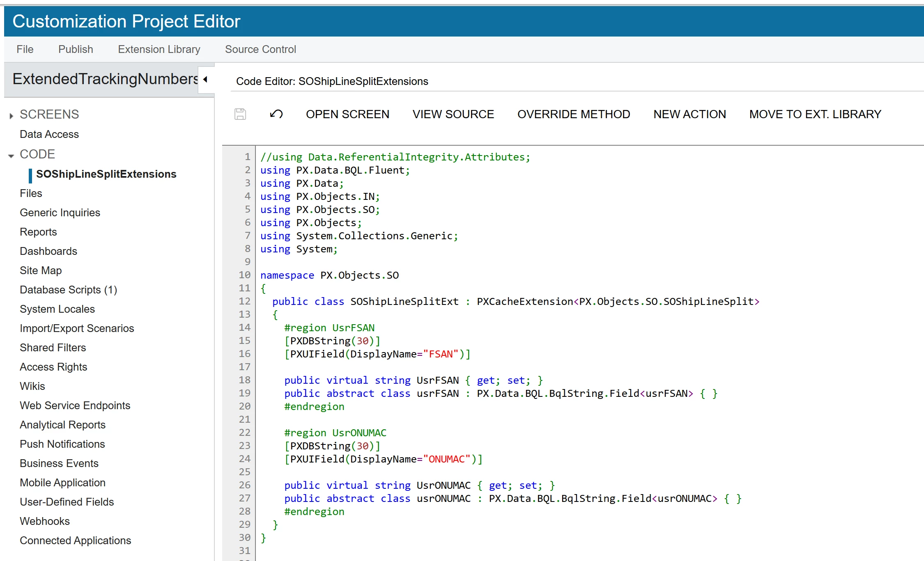This screenshot has width=924, height=561.
Task: Click OVERRIDE METHOD in the toolbar
Action: click(573, 114)
